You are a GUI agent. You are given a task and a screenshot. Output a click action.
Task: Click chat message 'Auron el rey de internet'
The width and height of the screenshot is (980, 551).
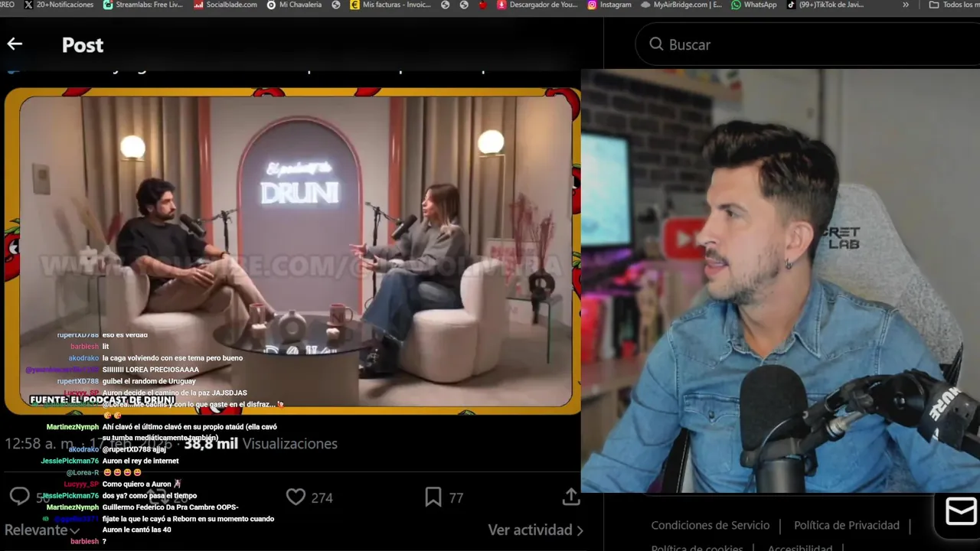[140, 461]
